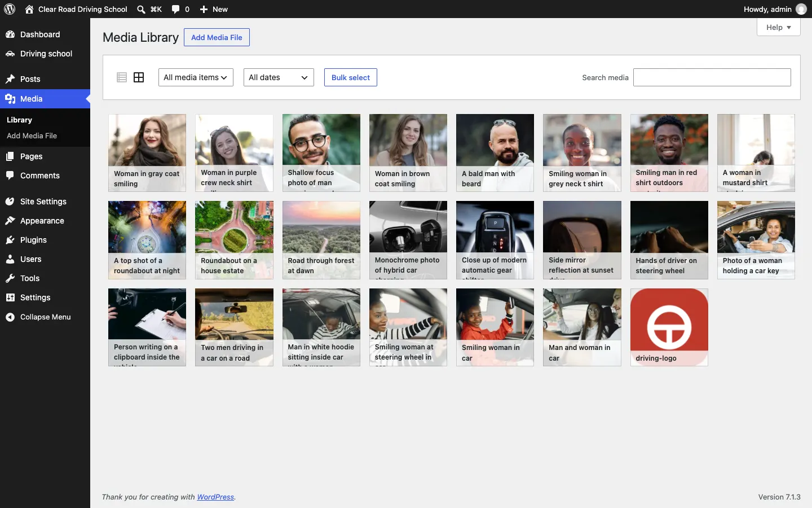Open Clear Road Driving School site link
This screenshot has width=812, height=508.
pos(76,9)
